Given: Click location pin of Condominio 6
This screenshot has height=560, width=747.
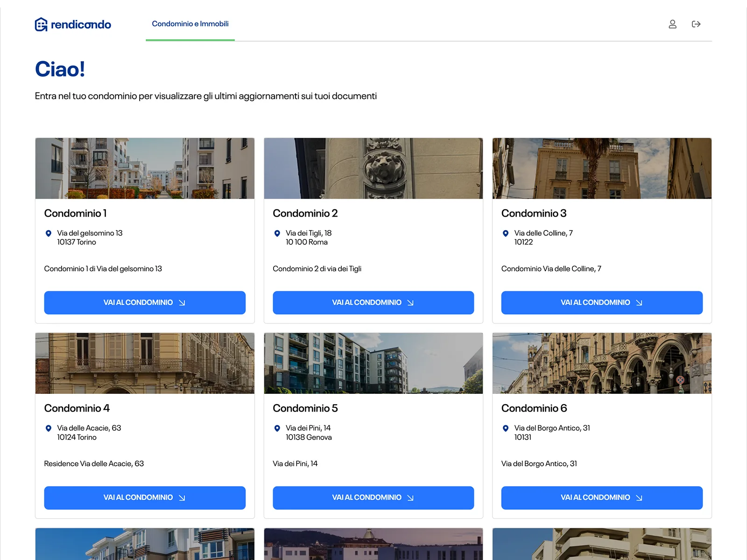Looking at the screenshot, I should click(x=505, y=428).
